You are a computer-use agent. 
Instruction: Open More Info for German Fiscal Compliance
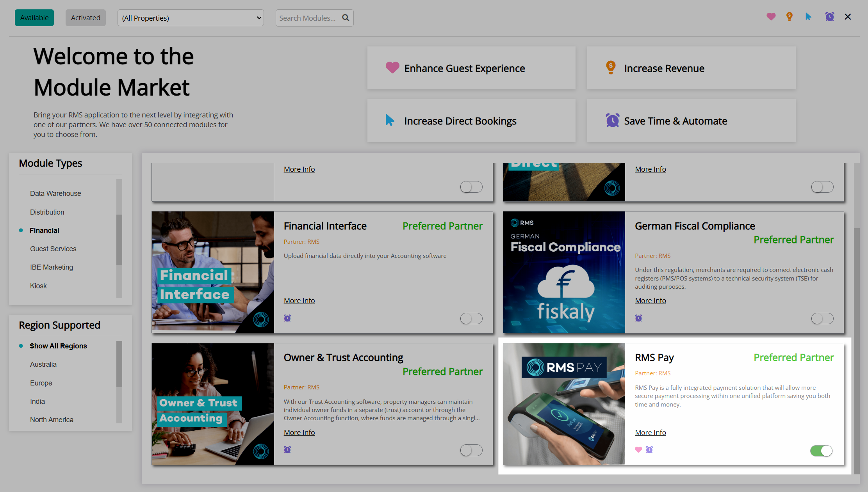(651, 300)
